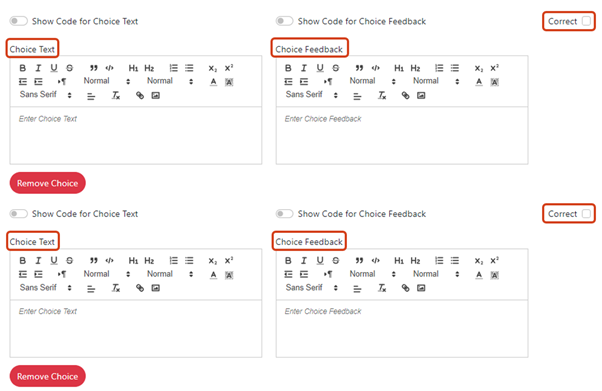
Task: Enable bottom Show Code for Choice Text switch
Action: tap(18, 214)
